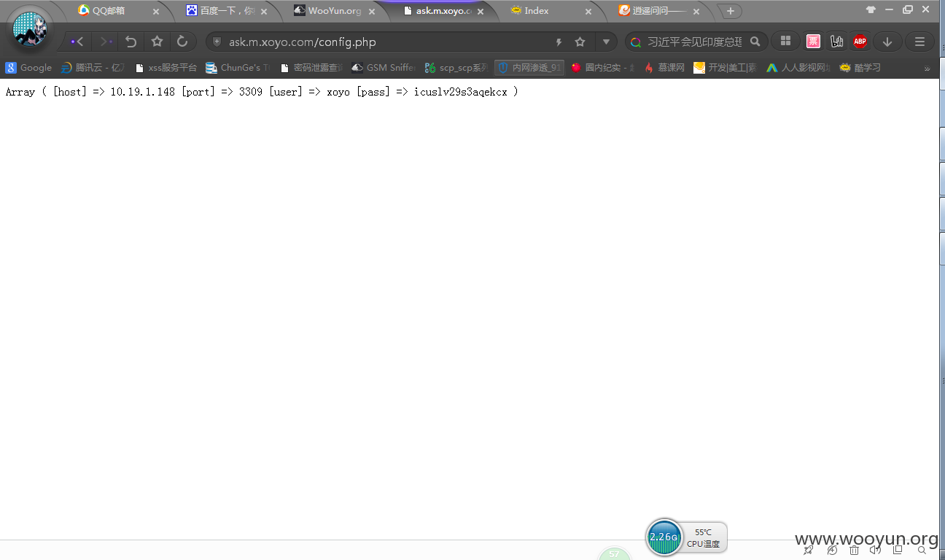Viewport: 945px width, 560px height.
Task: Expand the bookmarks overflow chevron
Action: pos(927,69)
